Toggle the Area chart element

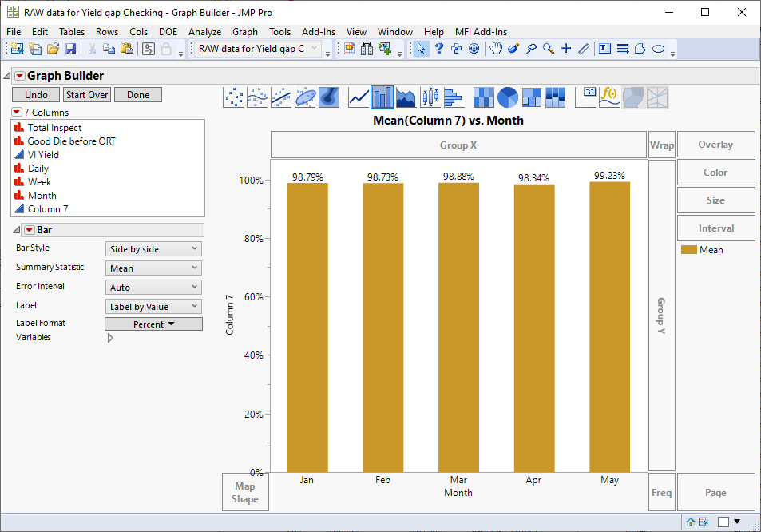click(x=406, y=97)
